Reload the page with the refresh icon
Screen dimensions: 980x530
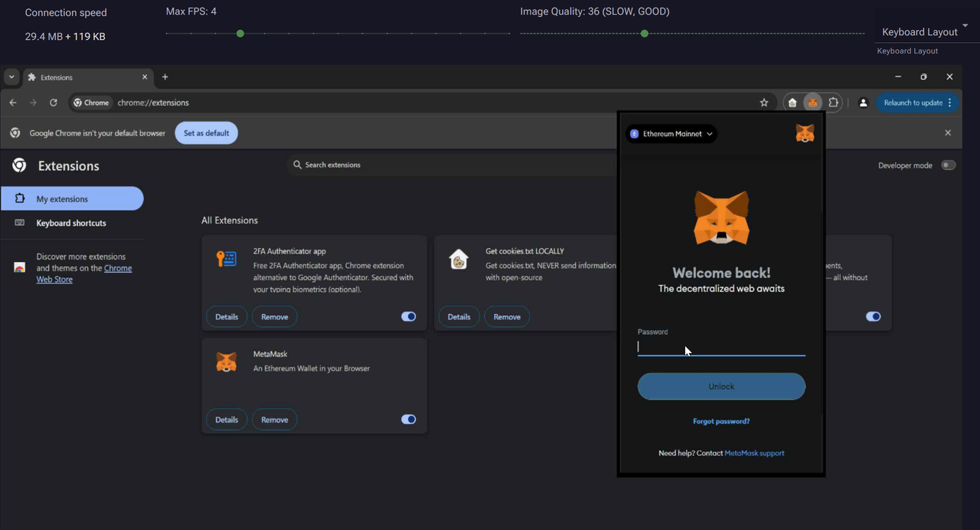54,103
